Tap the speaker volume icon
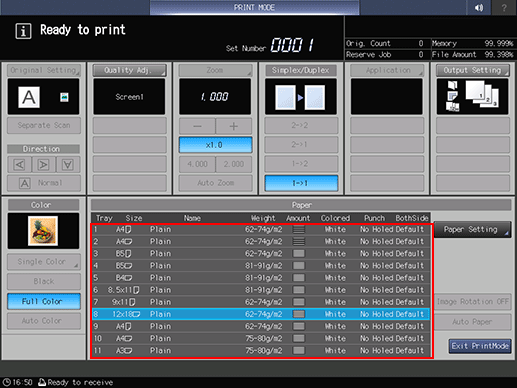The height and width of the screenshot is (388, 517). [479, 7]
